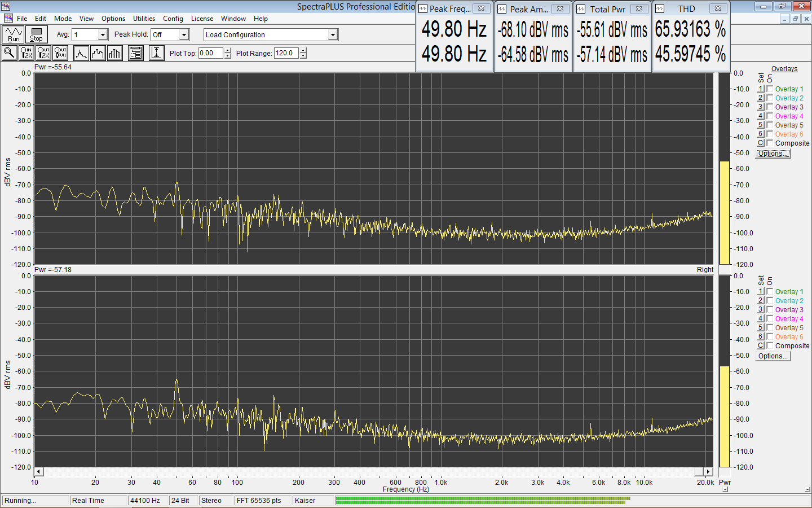This screenshot has width=812, height=508.
Task: Click the Zoom In 2X icon
Action: [x=27, y=53]
